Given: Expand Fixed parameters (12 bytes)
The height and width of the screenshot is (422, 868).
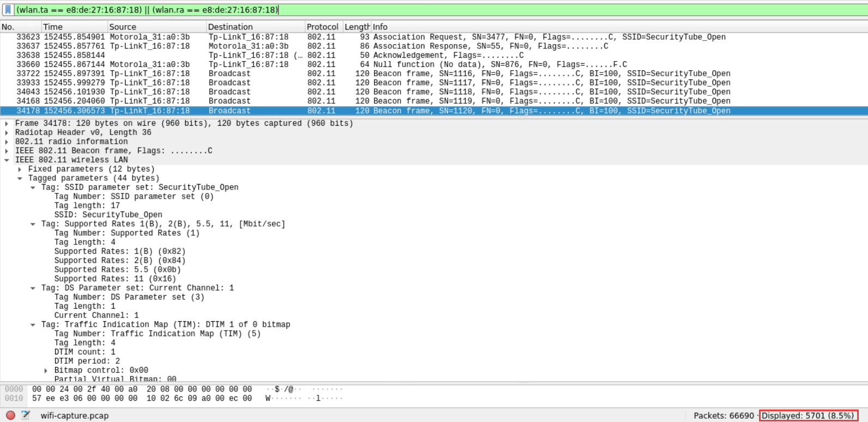Looking at the screenshot, I should coord(20,169).
